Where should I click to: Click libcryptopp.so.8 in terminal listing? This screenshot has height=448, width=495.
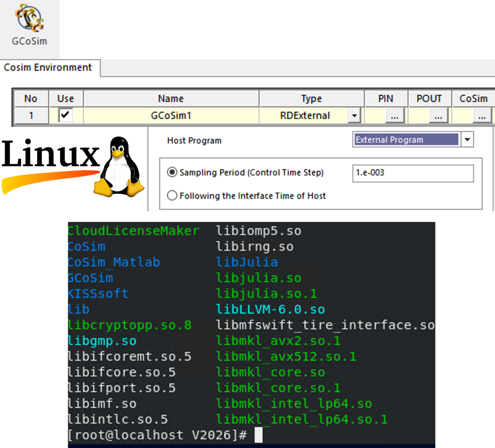[x=130, y=325]
